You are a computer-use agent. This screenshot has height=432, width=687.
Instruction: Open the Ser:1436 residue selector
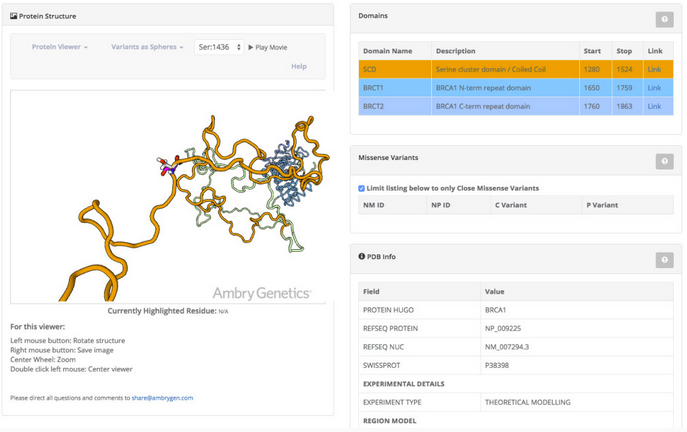pyautogui.click(x=219, y=47)
